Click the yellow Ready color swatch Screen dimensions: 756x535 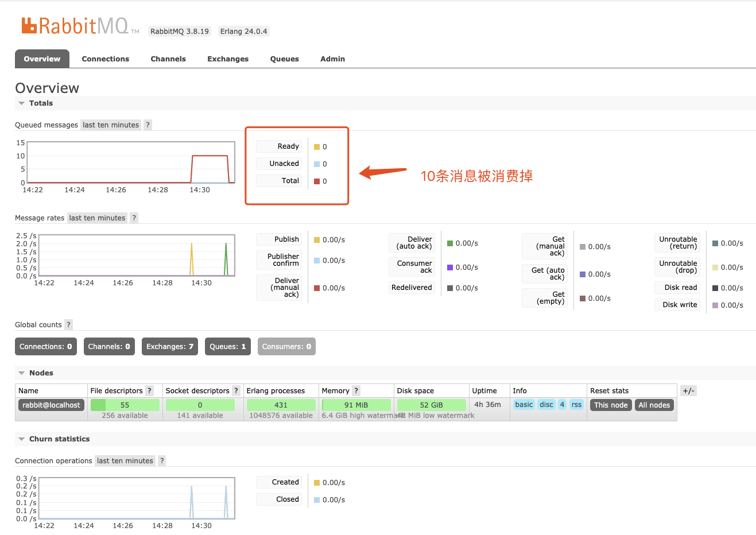[x=317, y=147]
